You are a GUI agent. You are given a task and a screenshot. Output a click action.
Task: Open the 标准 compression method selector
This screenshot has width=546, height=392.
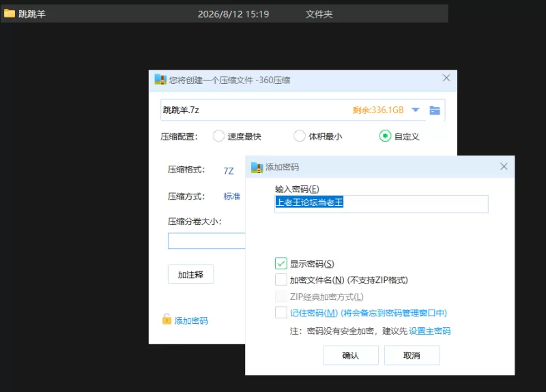click(232, 196)
